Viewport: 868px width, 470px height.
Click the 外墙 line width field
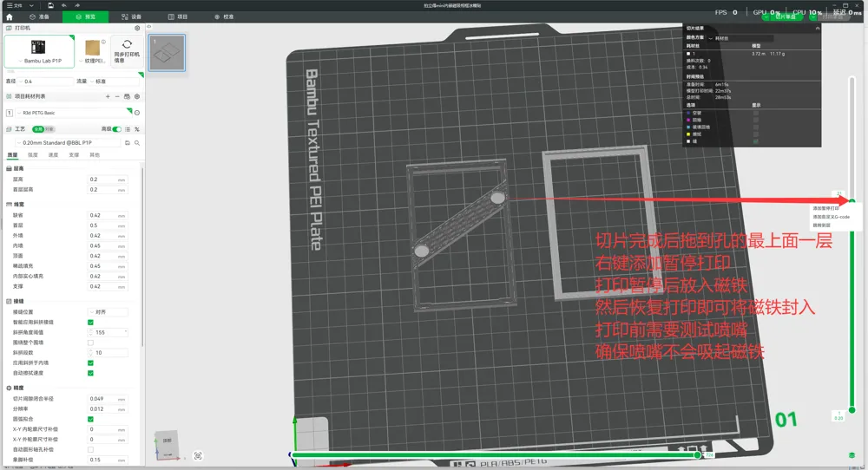pyautogui.click(x=108, y=236)
